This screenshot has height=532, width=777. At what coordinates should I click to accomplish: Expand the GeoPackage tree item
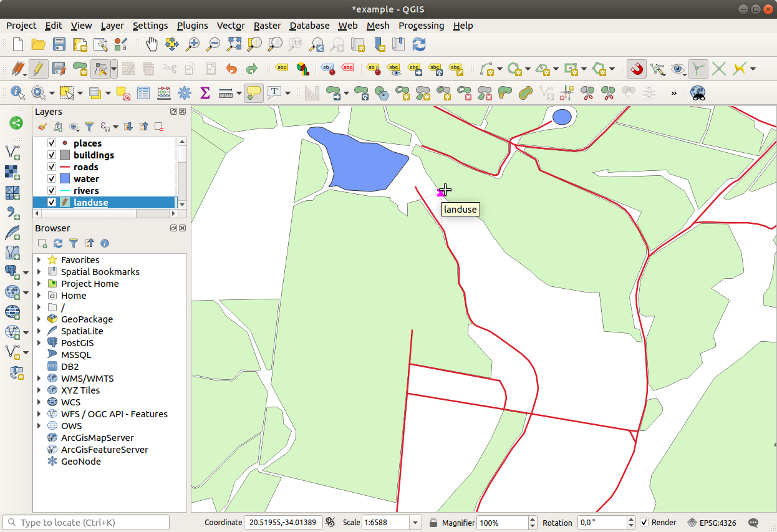[39, 319]
